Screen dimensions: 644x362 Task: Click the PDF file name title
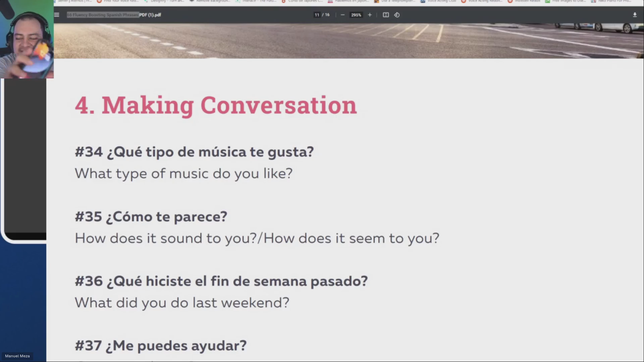point(114,15)
